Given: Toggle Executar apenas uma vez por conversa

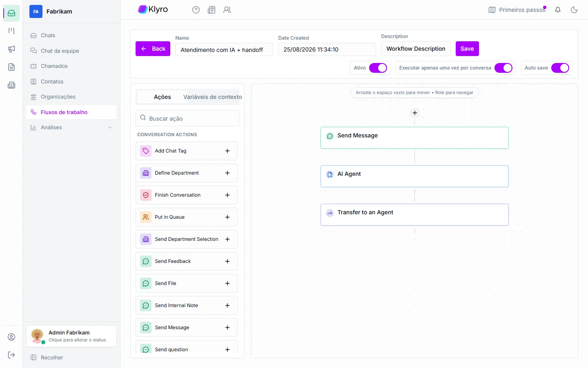Looking at the screenshot, I should [x=503, y=68].
